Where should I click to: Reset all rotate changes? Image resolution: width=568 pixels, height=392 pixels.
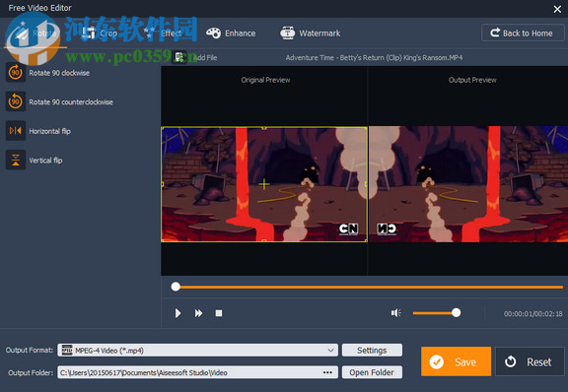click(x=530, y=361)
